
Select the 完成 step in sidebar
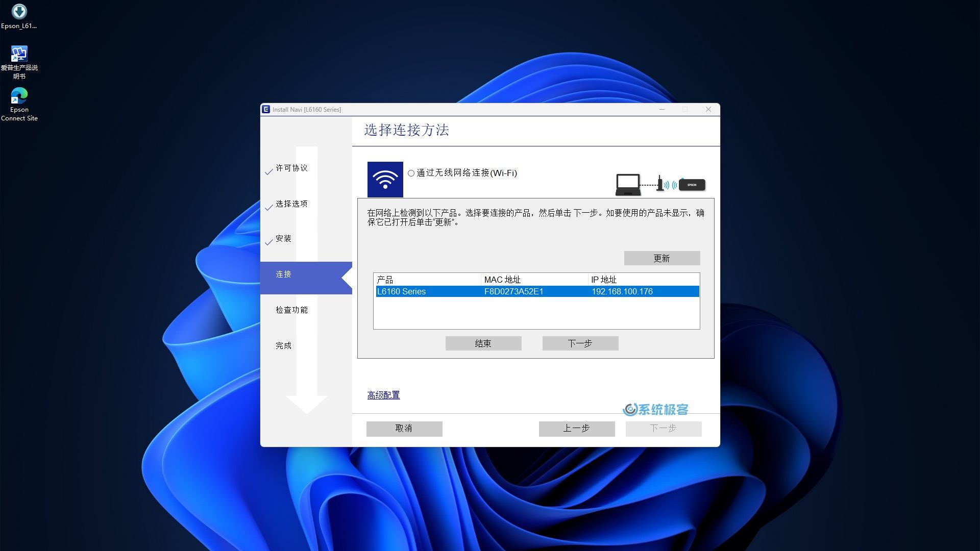click(x=283, y=345)
